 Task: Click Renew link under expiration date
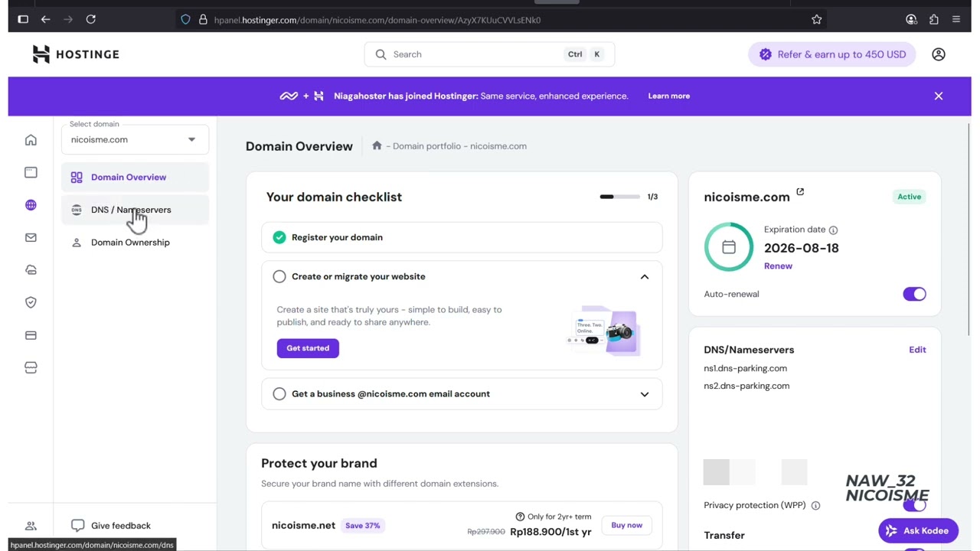pos(778,266)
